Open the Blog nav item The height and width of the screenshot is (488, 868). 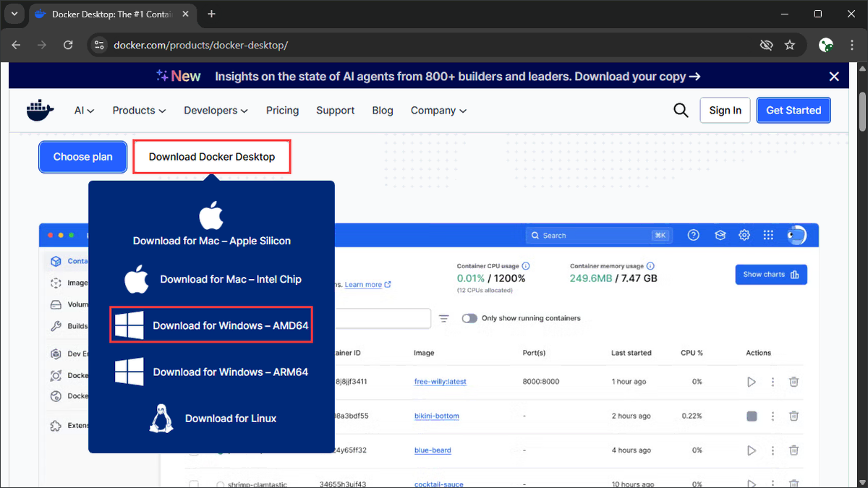383,111
